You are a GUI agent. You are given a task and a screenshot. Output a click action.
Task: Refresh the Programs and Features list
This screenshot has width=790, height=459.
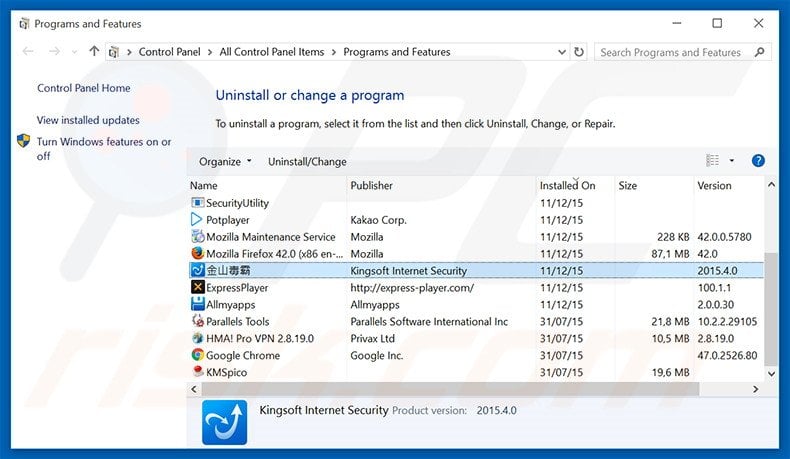(579, 52)
